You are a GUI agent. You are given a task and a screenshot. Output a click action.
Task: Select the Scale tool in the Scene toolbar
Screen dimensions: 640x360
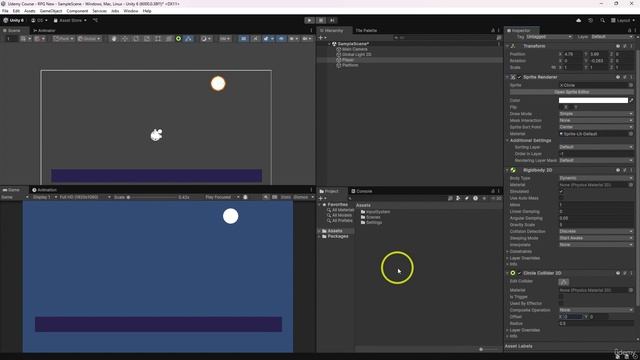(147, 39)
